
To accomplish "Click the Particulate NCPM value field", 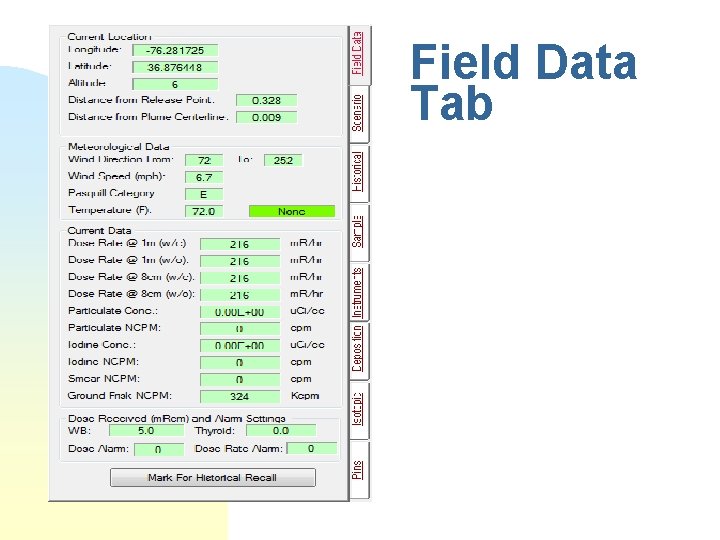I will (x=240, y=329).
